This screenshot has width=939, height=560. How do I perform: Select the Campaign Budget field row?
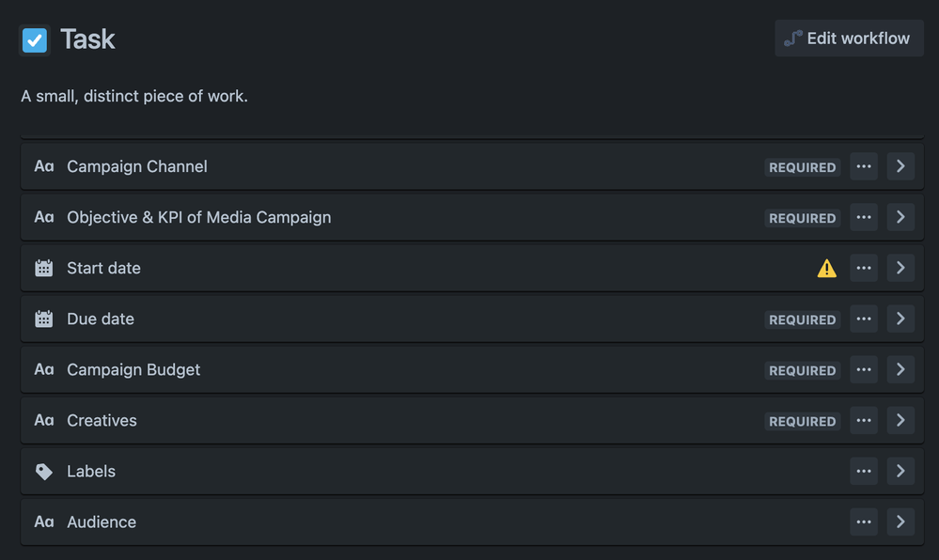(472, 369)
